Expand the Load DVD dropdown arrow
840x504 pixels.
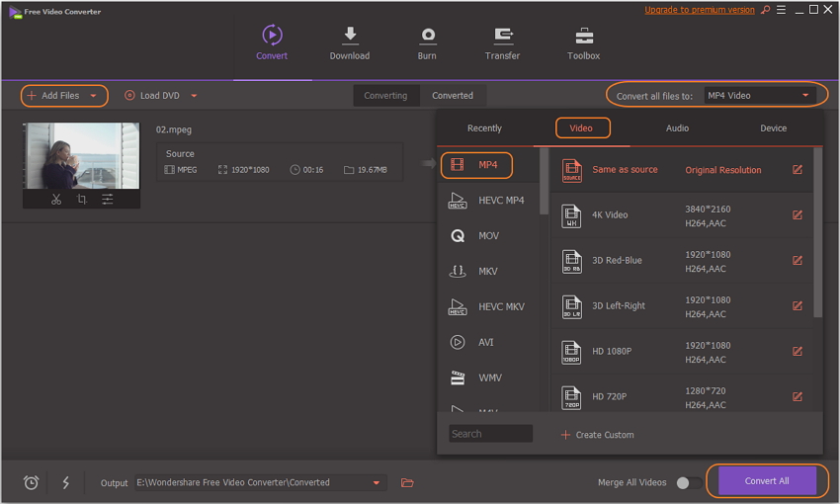(x=194, y=96)
